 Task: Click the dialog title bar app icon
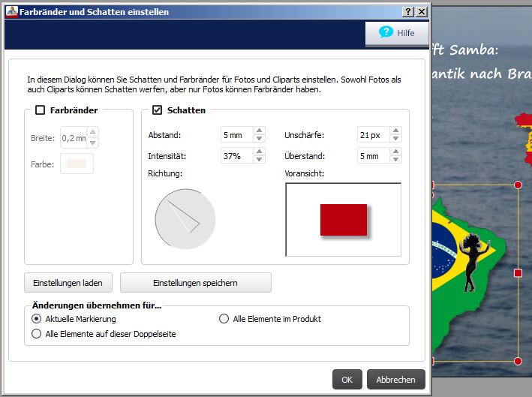click(x=11, y=12)
